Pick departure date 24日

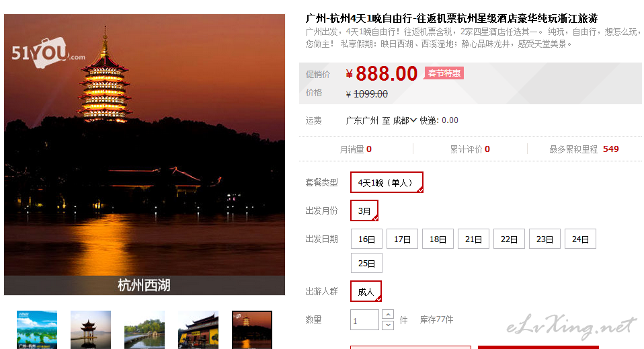pyautogui.click(x=580, y=239)
